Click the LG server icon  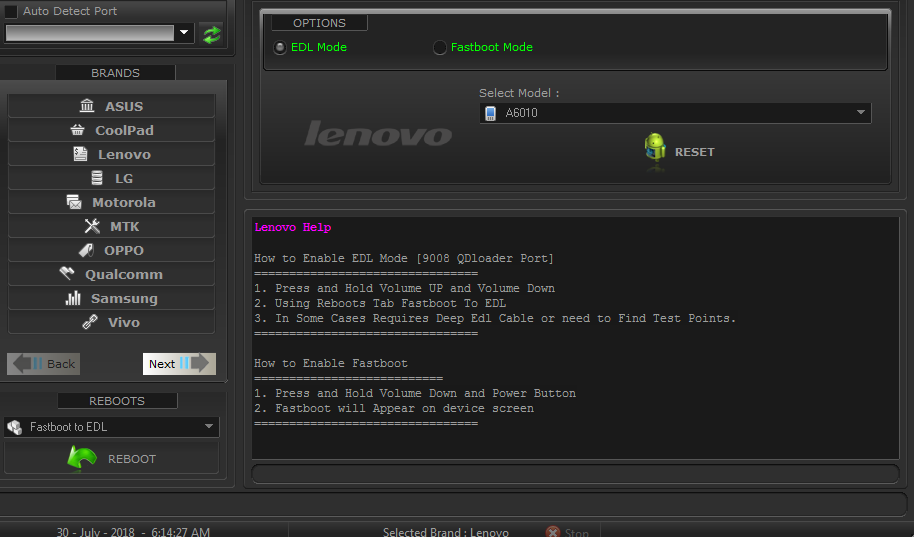tap(97, 178)
